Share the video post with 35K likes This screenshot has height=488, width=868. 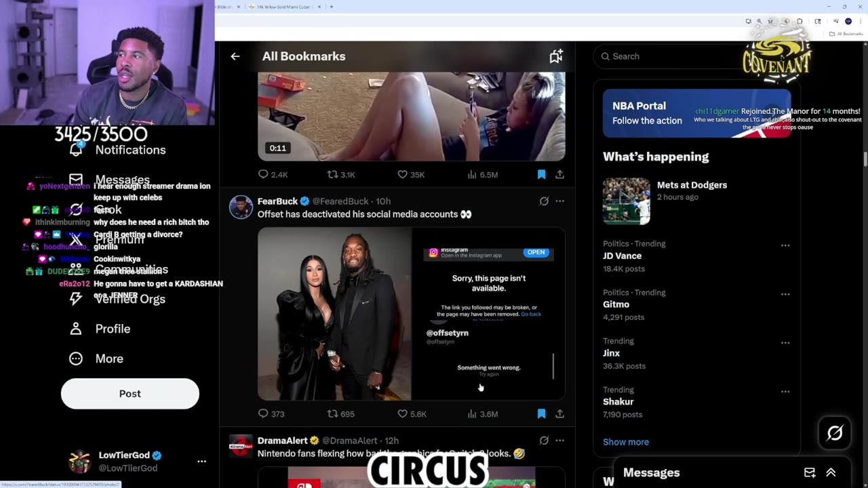tap(559, 174)
